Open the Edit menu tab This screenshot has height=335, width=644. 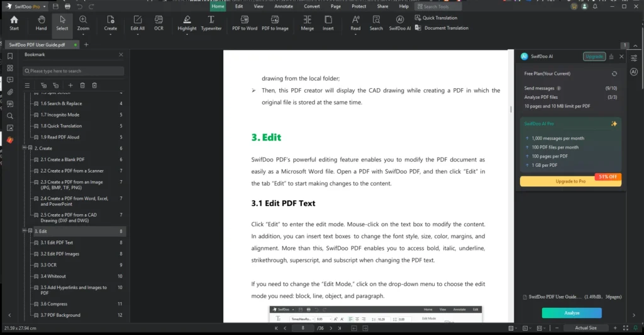click(x=239, y=6)
